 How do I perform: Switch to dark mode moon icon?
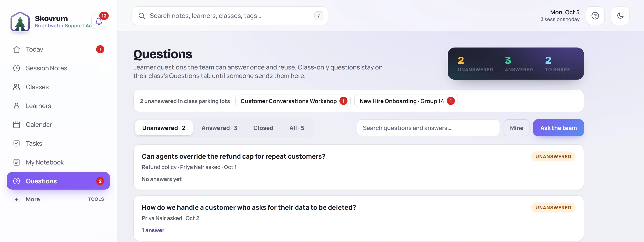point(620,16)
